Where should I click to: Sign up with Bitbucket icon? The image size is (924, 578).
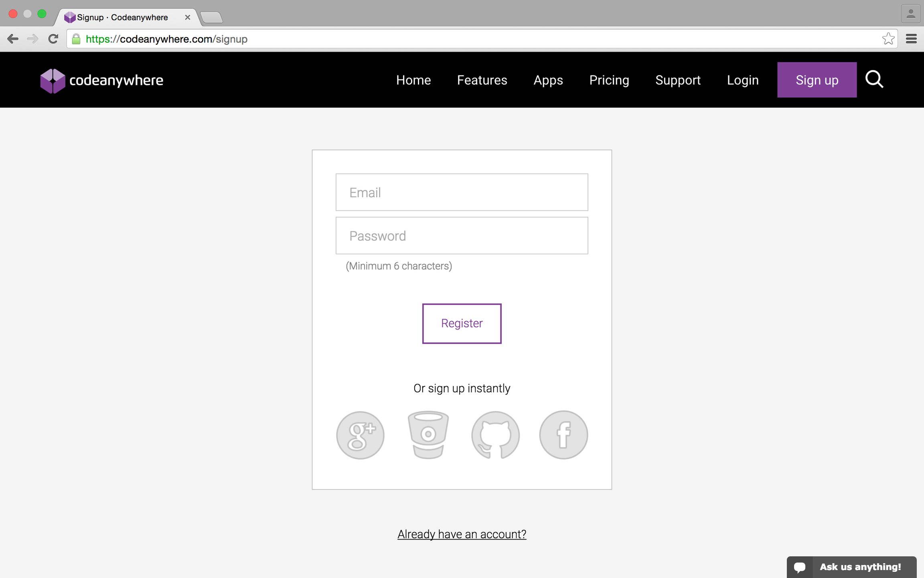(x=428, y=435)
